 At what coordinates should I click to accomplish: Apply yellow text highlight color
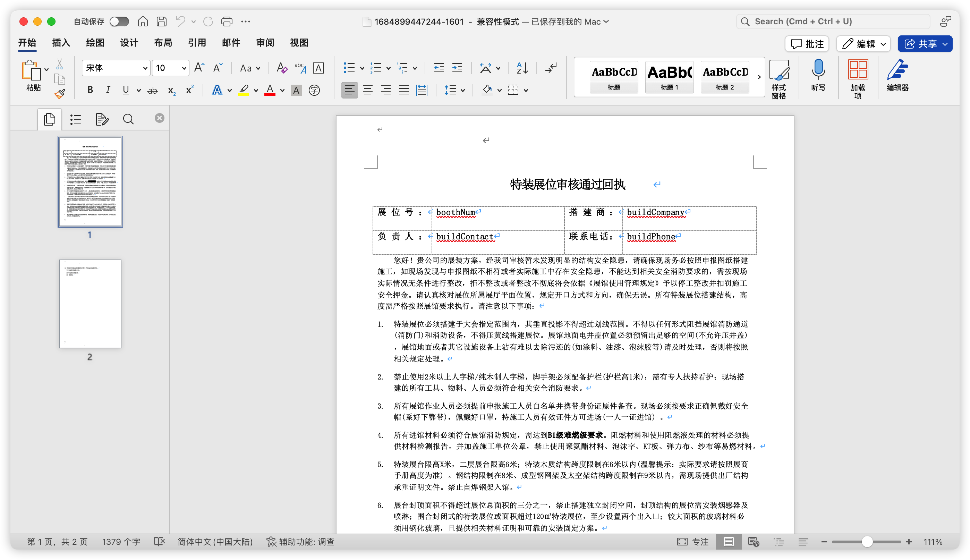coord(243,91)
